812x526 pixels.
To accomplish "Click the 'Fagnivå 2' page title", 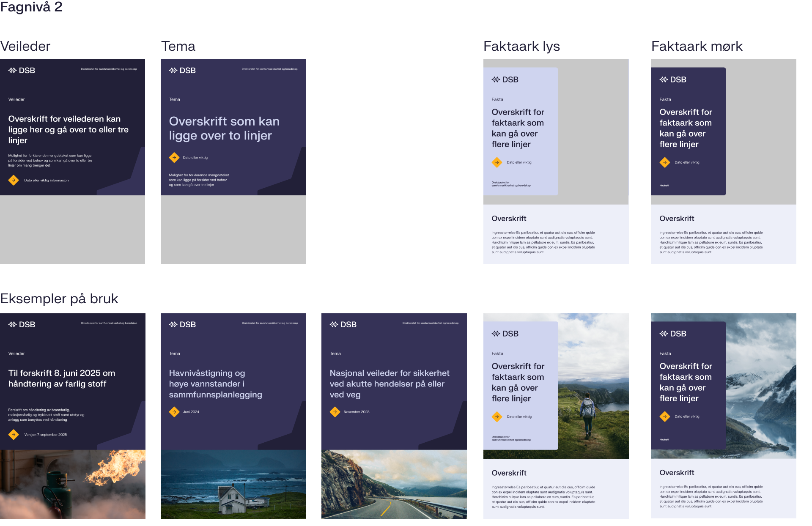I will [31, 7].
